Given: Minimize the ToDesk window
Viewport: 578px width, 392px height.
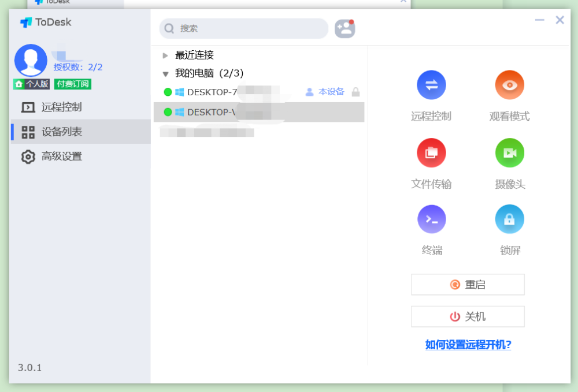Looking at the screenshot, I should [x=540, y=20].
